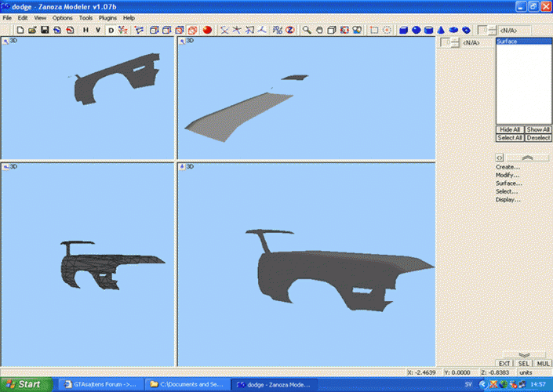Select the zoom magnifier tool
Image resolution: width=553 pixels, height=392 pixels.
(307, 30)
